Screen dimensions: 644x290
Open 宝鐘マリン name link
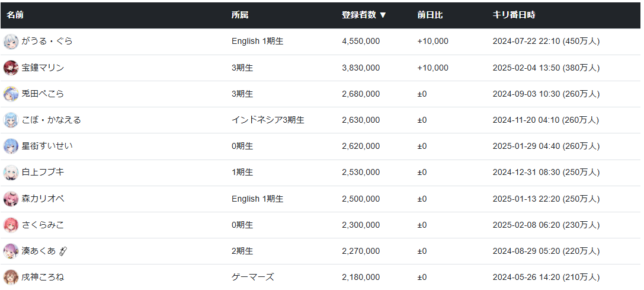click(x=43, y=68)
